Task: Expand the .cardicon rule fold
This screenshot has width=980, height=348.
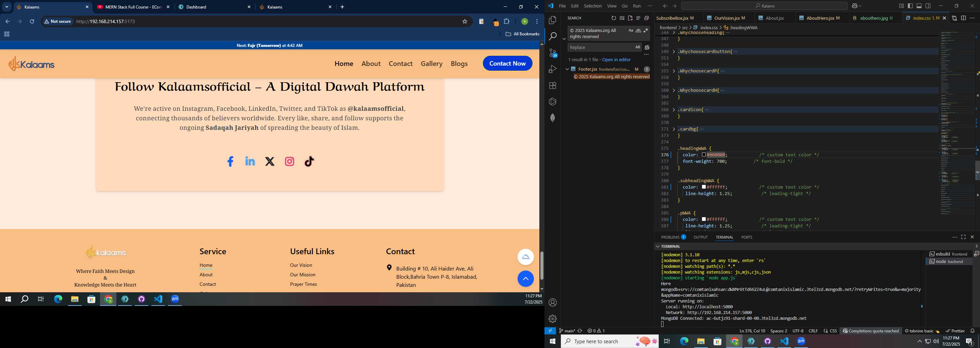Action: 674,110
